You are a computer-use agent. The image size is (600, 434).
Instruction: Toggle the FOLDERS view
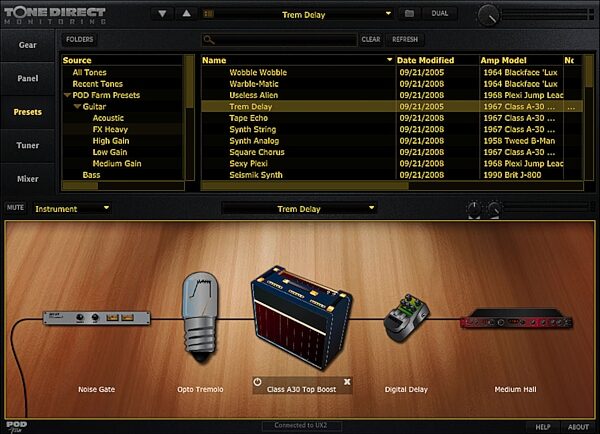(80, 39)
